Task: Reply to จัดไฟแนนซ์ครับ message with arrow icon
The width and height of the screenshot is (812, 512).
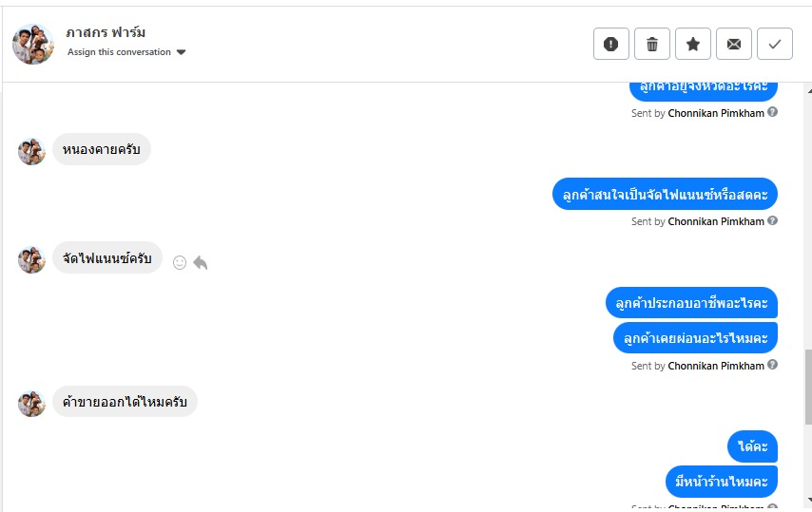Action: [x=201, y=263]
